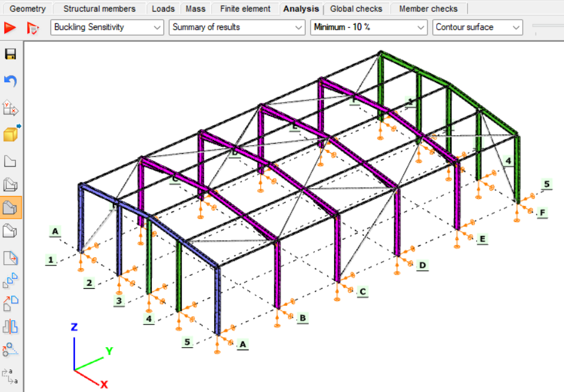
Task: Open the Contour surface dropdown
Action: click(x=477, y=27)
